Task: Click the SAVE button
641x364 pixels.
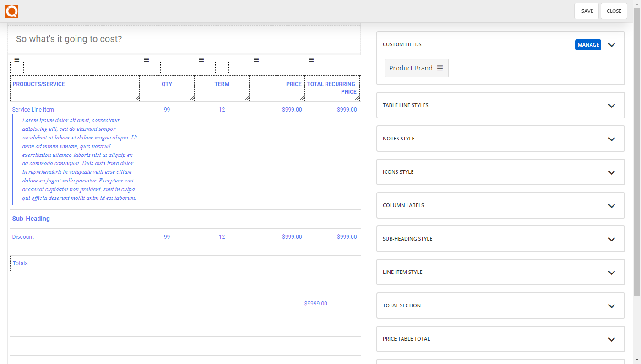Action: tap(586, 11)
